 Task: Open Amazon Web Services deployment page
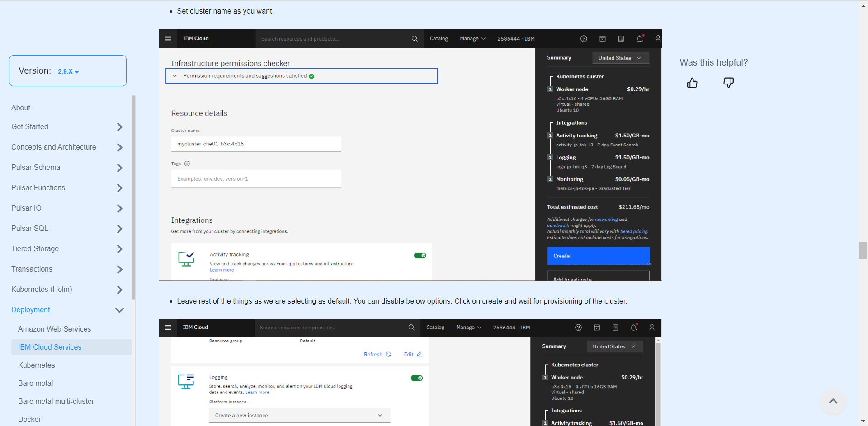pyautogui.click(x=54, y=329)
